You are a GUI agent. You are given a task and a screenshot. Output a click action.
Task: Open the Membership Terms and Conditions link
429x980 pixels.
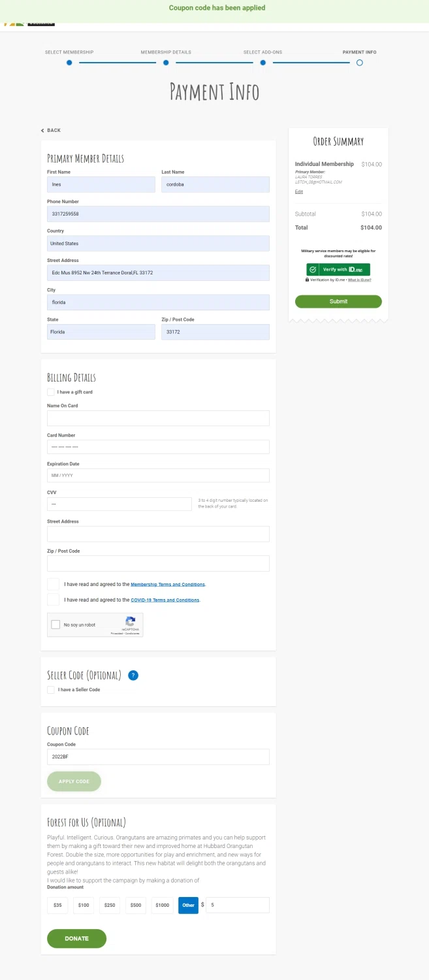tap(168, 585)
